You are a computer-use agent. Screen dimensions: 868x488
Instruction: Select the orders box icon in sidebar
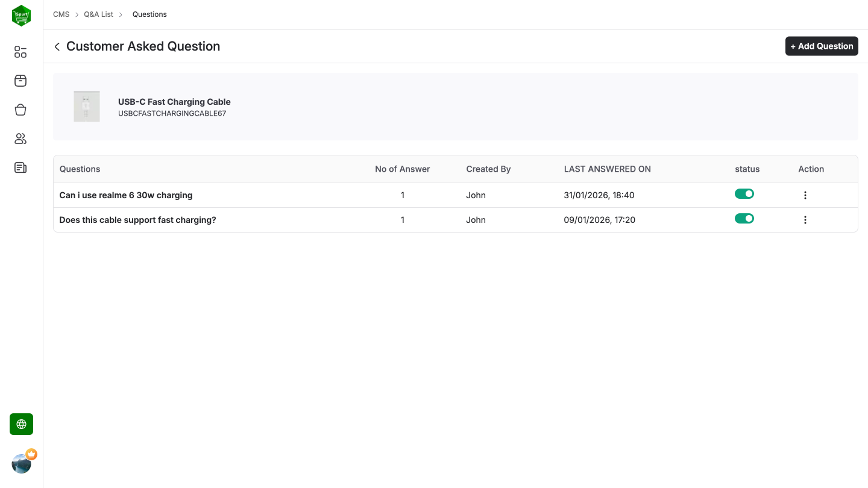(x=20, y=80)
